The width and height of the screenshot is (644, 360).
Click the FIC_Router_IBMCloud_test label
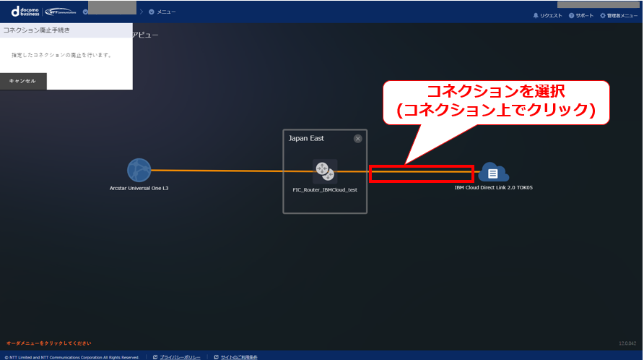pyautogui.click(x=325, y=189)
